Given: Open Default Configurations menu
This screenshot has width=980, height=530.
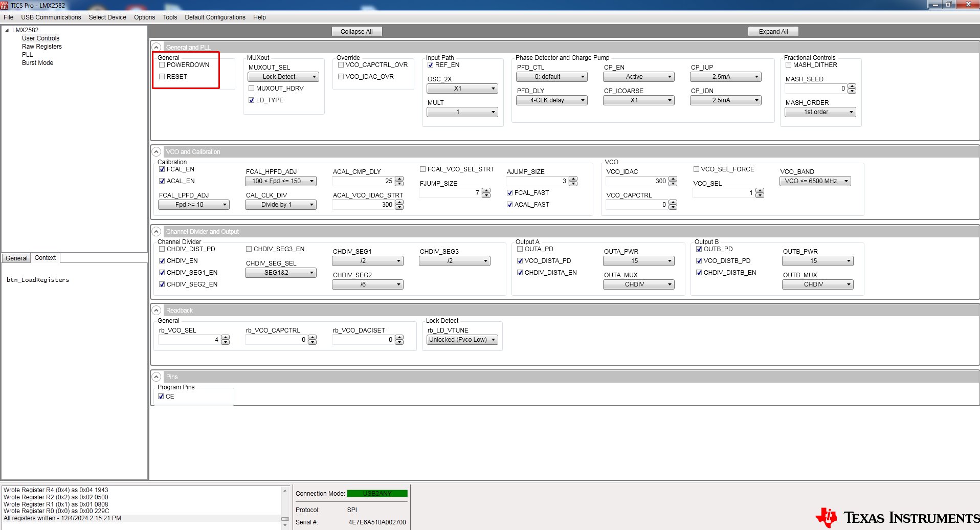Looking at the screenshot, I should 215,17.
